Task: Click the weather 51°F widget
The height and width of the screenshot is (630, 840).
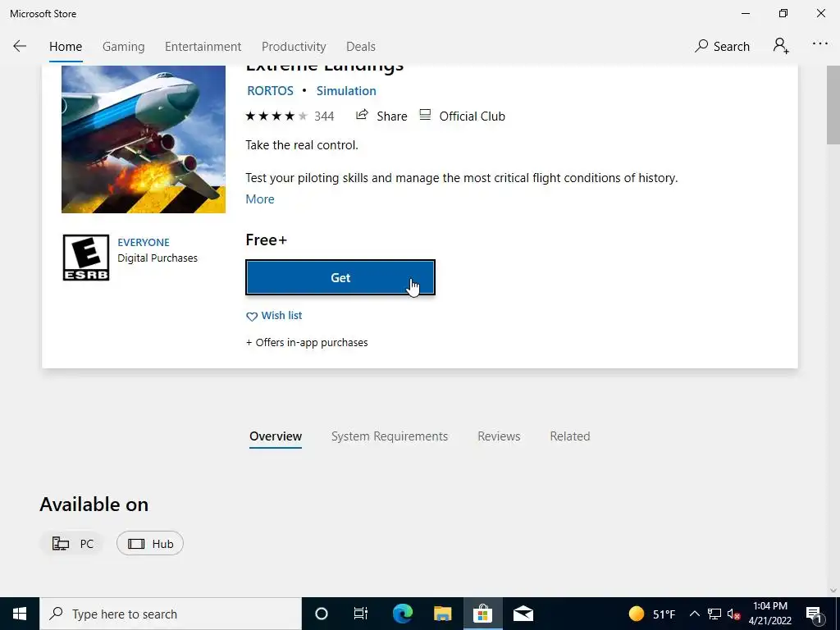Action: pyautogui.click(x=651, y=614)
